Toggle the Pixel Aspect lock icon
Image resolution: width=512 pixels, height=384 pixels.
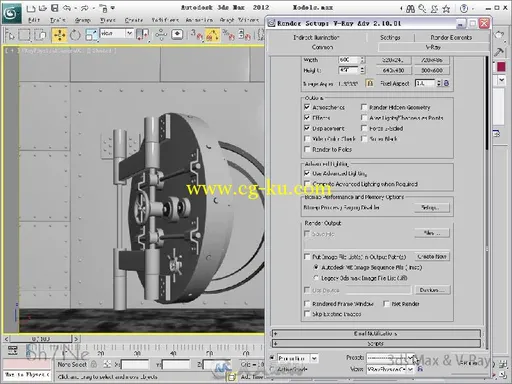point(446,83)
